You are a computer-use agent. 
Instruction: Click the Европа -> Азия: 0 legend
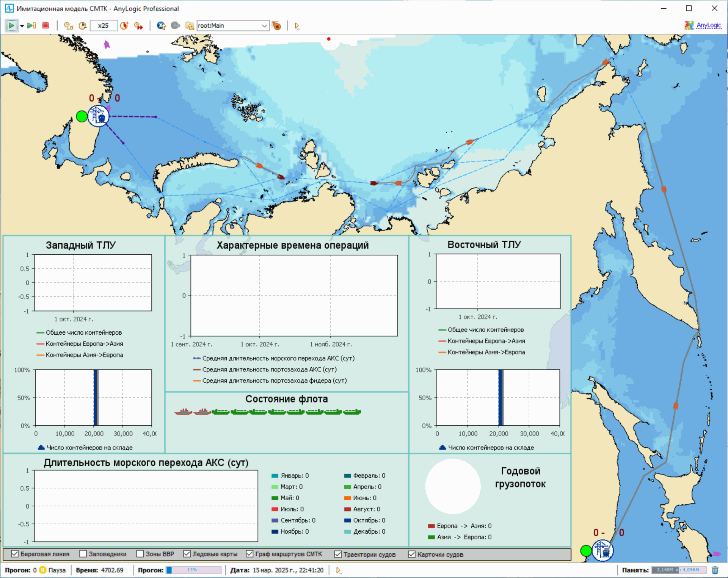coord(460,526)
